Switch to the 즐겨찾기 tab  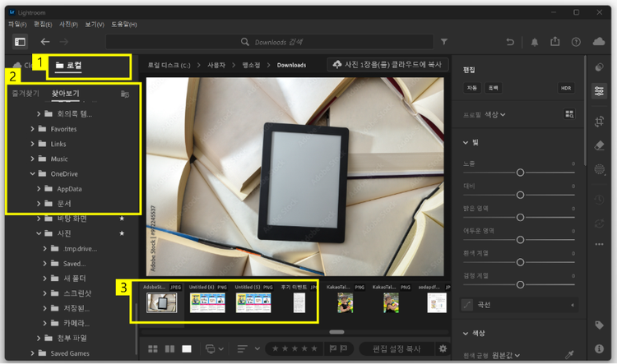tap(26, 94)
